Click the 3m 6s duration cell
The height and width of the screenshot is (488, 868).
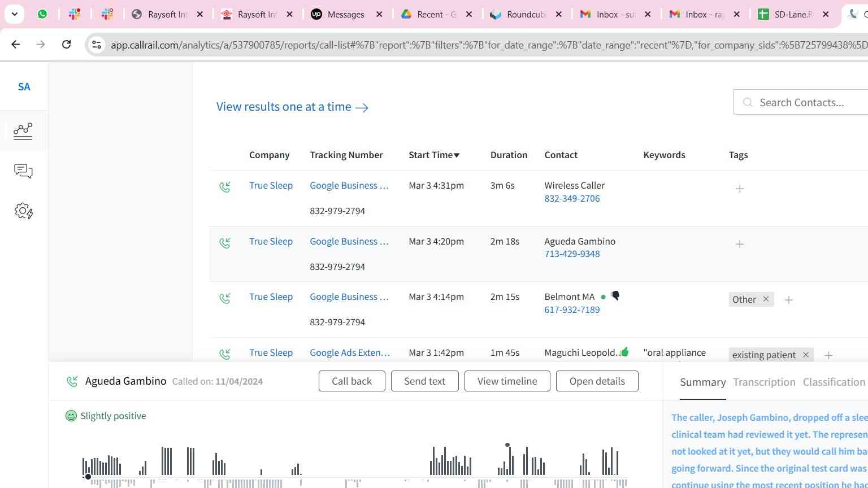coord(502,185)
